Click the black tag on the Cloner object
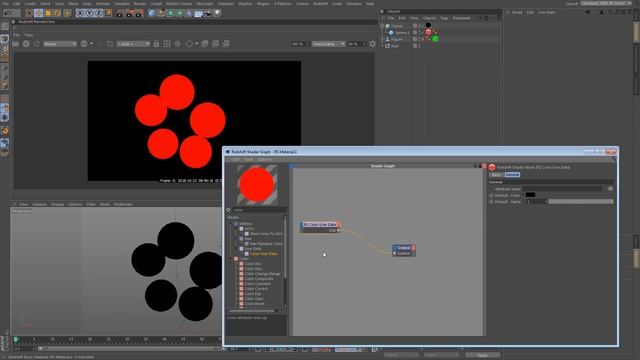This screenshot has width=640, height=360. point(428,25)
